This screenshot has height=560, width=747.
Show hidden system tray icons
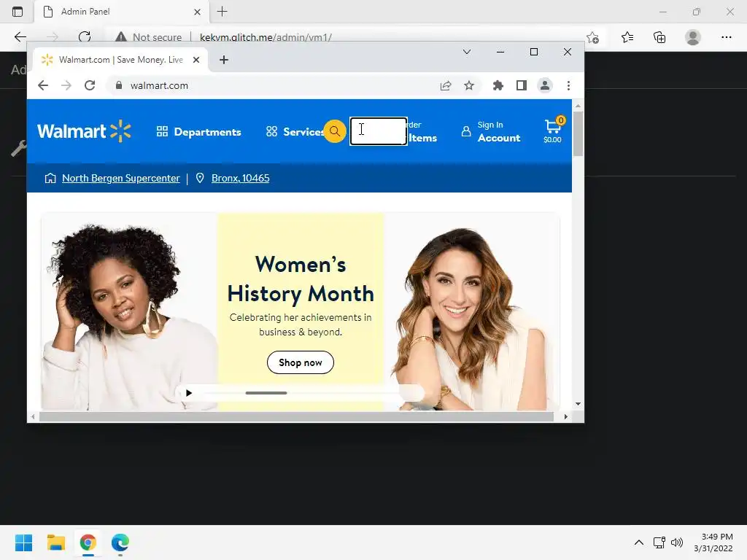(639, 542)
